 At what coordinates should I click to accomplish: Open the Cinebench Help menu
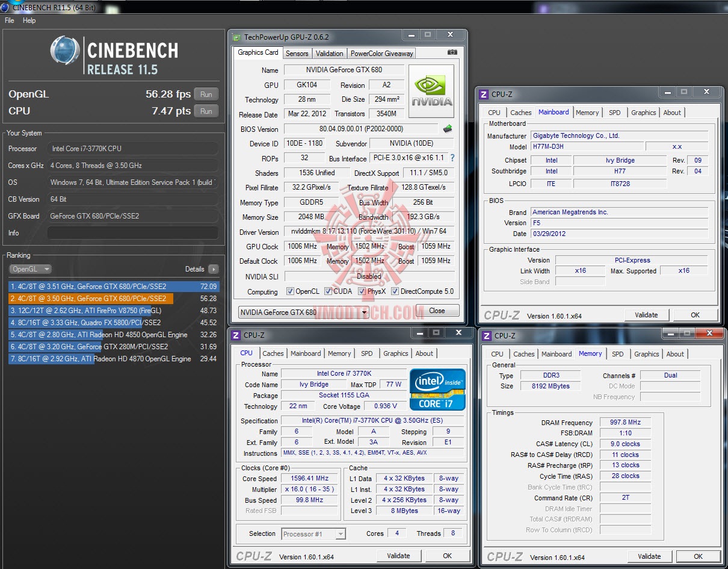pyautogui.click(x=29, y=20)
